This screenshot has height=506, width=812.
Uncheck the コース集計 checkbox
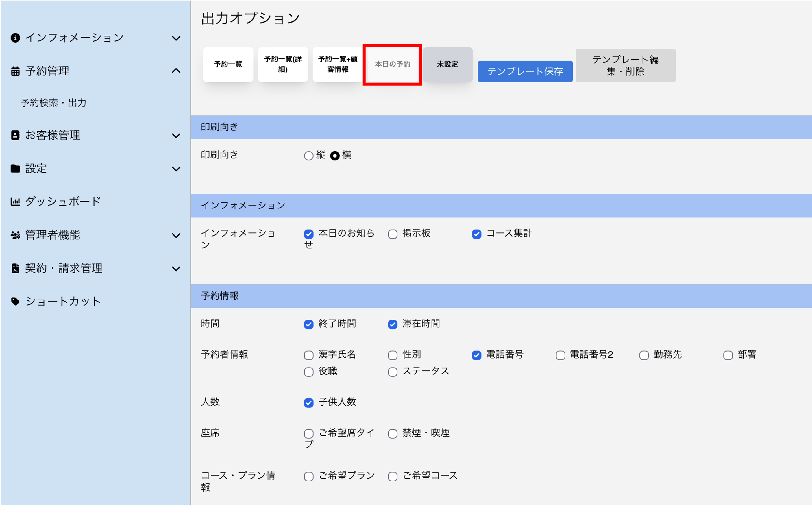476,234
